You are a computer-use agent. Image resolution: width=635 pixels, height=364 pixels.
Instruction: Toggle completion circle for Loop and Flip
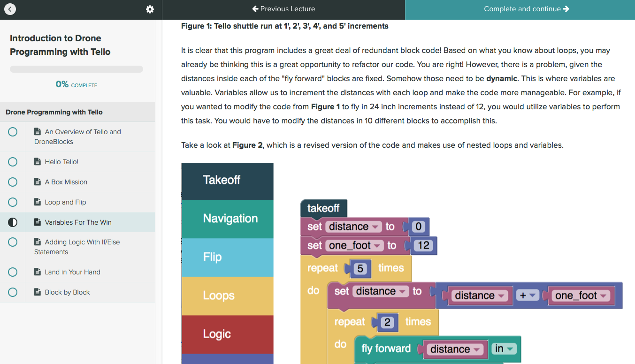[x=13, y=202]
